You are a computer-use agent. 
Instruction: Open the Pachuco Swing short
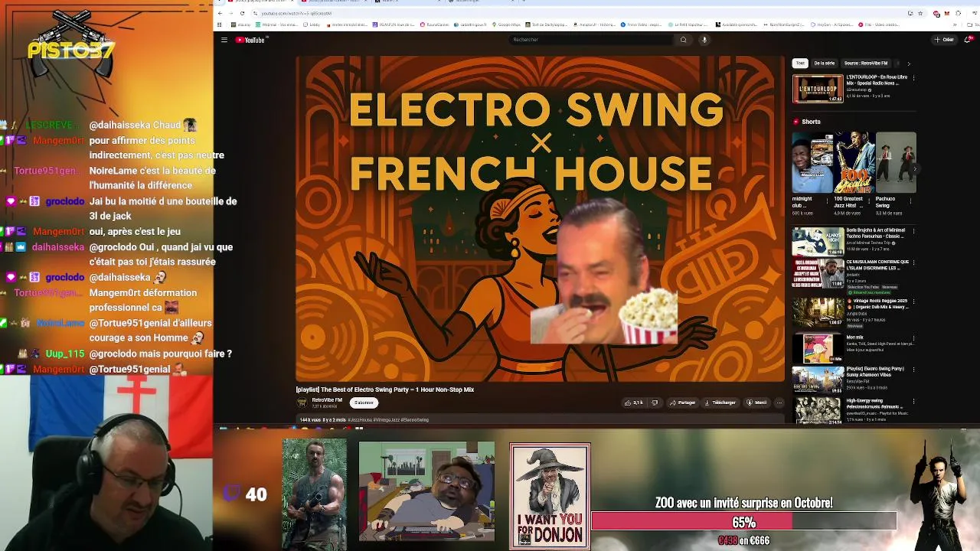pyautogui.click(x=896, y=162)
